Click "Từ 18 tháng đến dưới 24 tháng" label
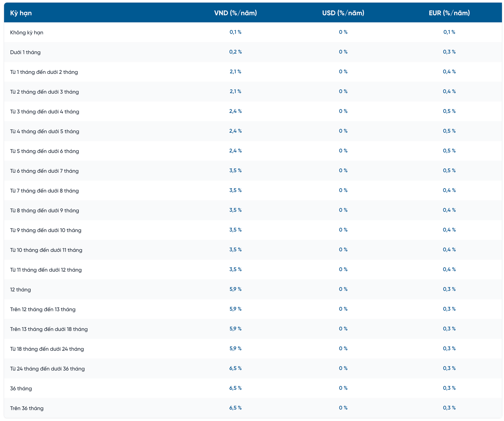504x421 pixels. coord(47,349)
